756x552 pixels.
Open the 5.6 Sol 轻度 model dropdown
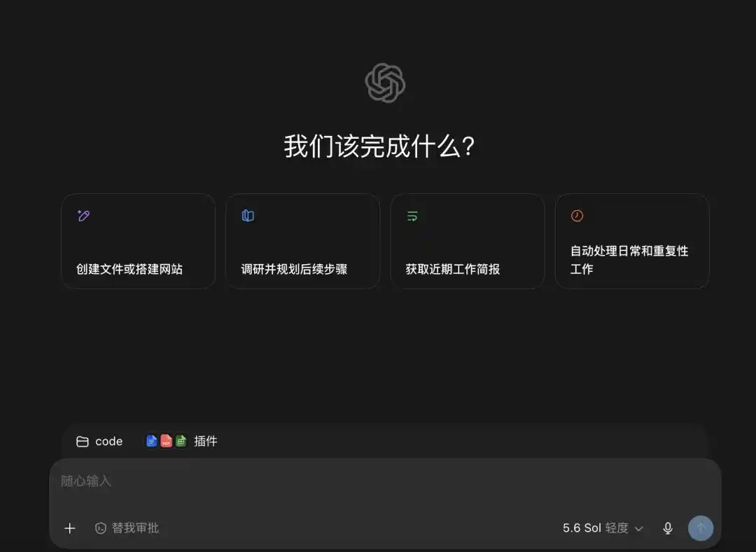coord(603,528)
